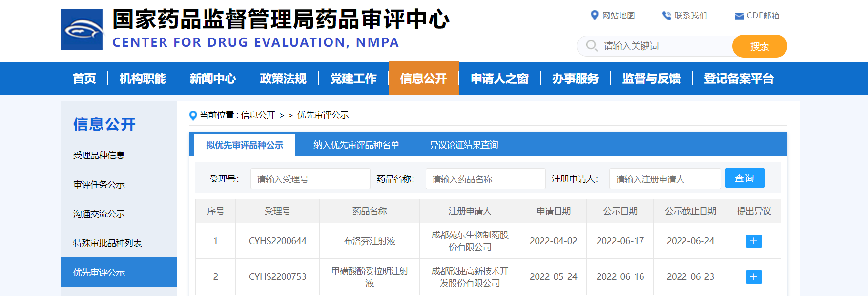Image resolution: width=868 pixels, height=296 pixels.
Task: Open 监督与反馈 menu
Action: [x=651, y=79]
